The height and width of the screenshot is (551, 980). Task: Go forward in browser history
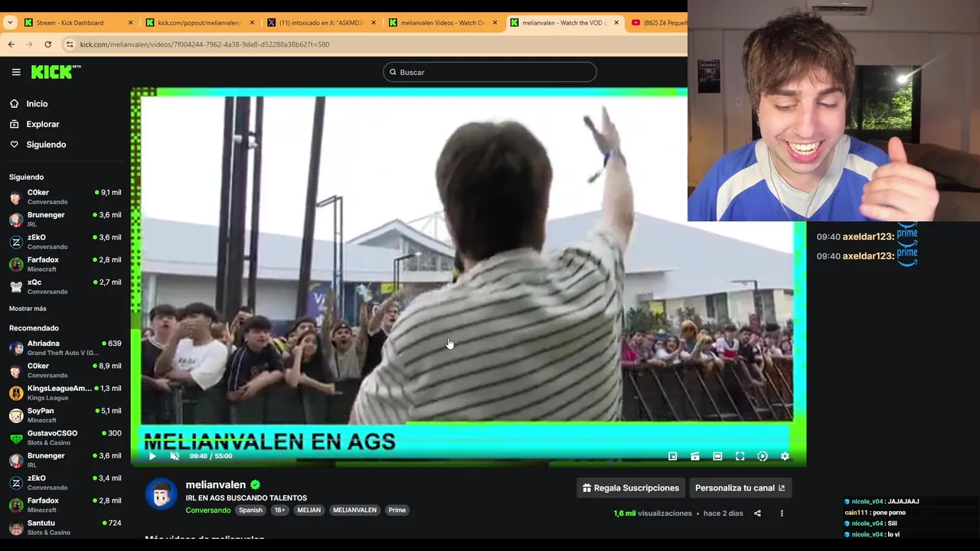pos(30,44)
